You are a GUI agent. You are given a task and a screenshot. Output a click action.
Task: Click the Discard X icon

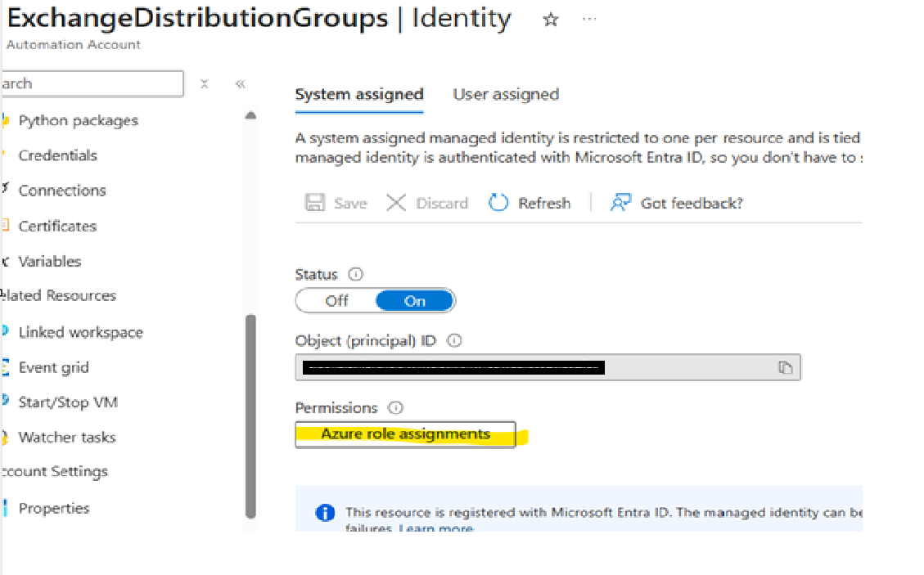(x=396, y=203)
